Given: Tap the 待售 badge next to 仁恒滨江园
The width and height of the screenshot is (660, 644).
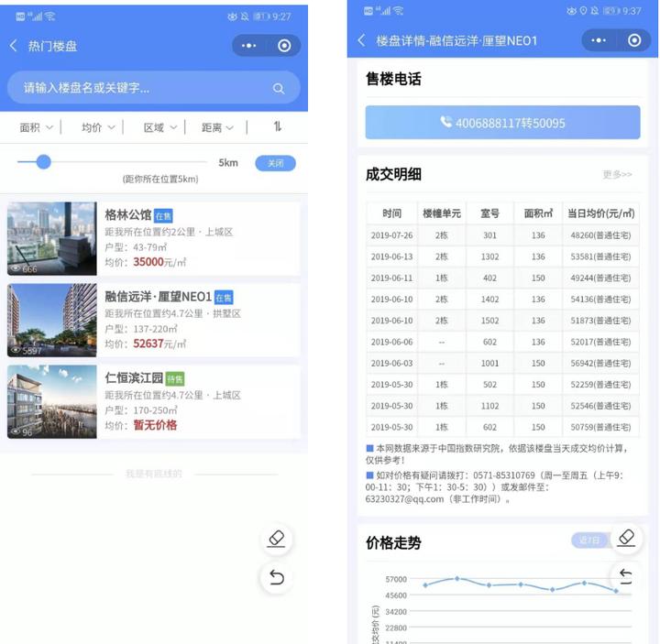Looking at the screenshot, I should pyautogui.click(x=175, y=379).
